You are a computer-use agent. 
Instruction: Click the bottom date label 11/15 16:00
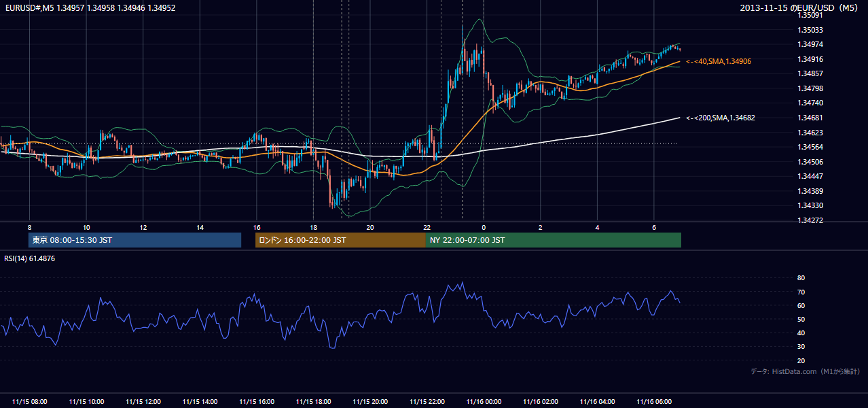(257, 402)
